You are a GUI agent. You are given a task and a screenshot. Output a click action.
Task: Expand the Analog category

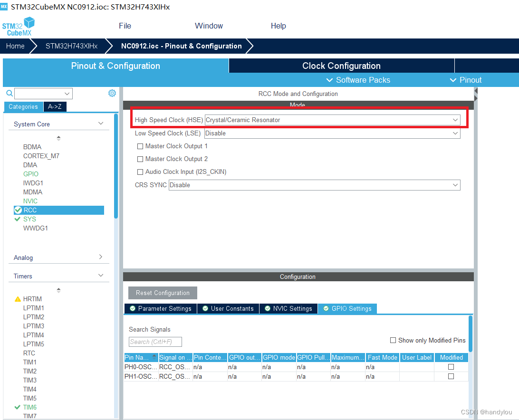pyautogui.click(x=101, y=257)
